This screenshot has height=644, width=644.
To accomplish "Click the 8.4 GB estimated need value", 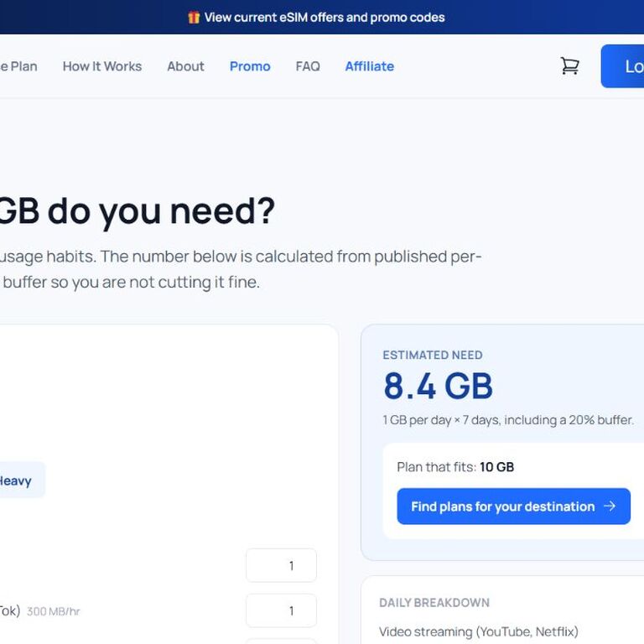I will (438, 386).
